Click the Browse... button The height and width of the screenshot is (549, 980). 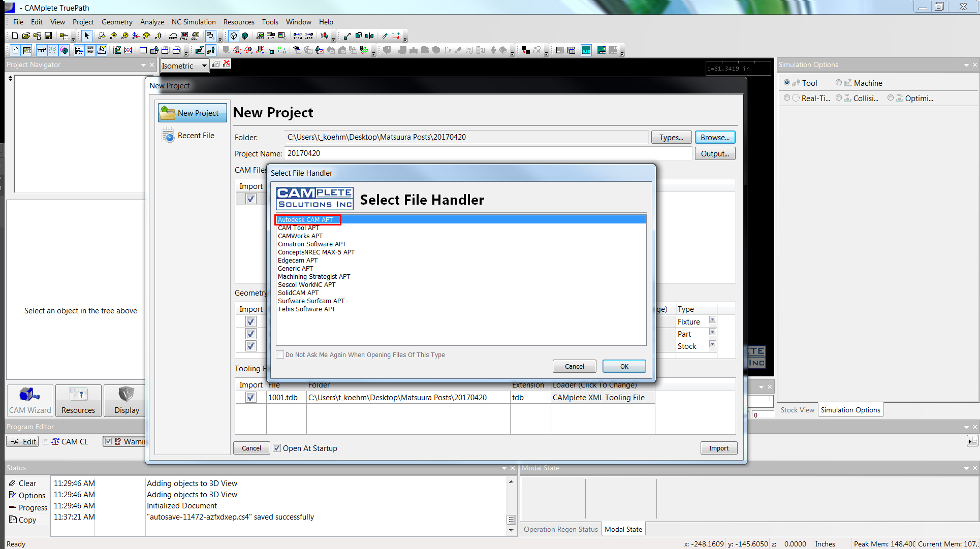715,137
